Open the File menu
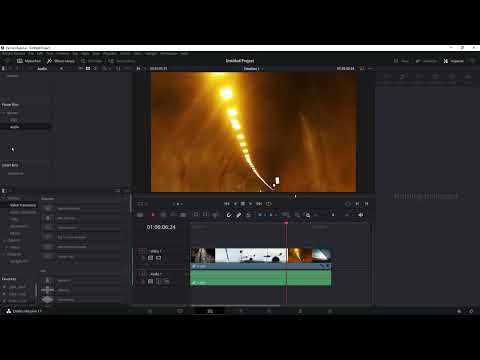Image resolution: width=480 pixels, height=360 pixels. pyautogui.click(x=31, y=54)
